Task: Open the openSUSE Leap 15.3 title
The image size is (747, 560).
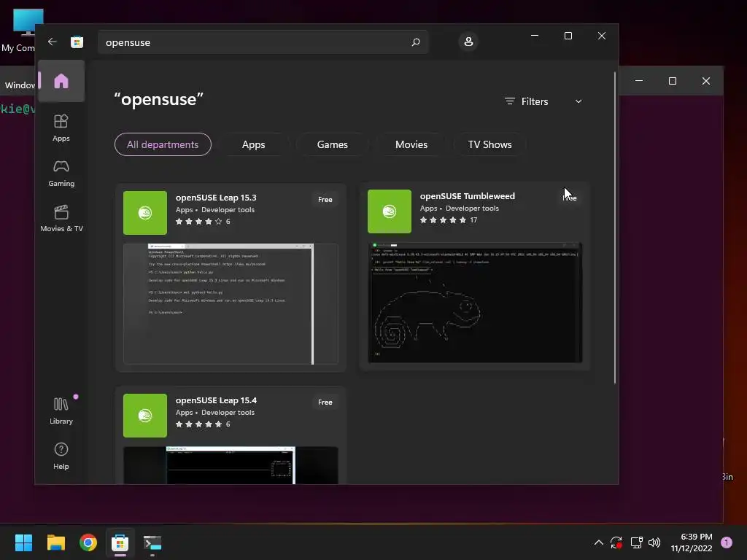Action: pyautogui.click(x=216, y=198)
